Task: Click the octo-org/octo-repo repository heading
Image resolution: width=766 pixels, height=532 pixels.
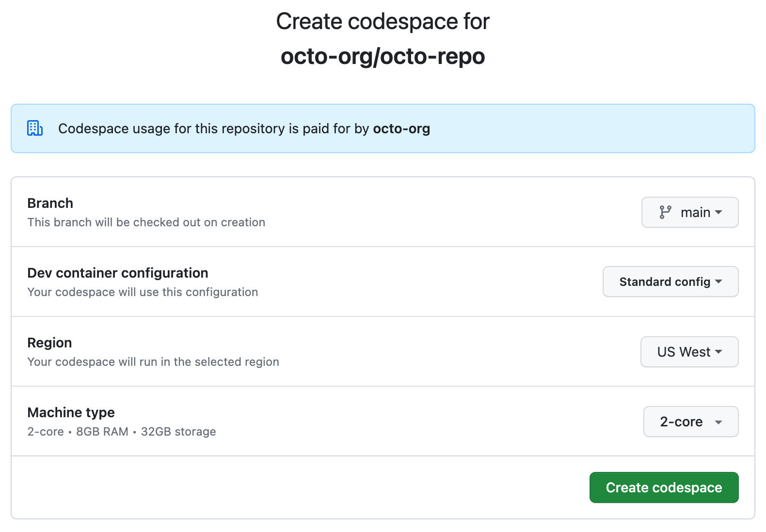Action: [x=383, y=56]
